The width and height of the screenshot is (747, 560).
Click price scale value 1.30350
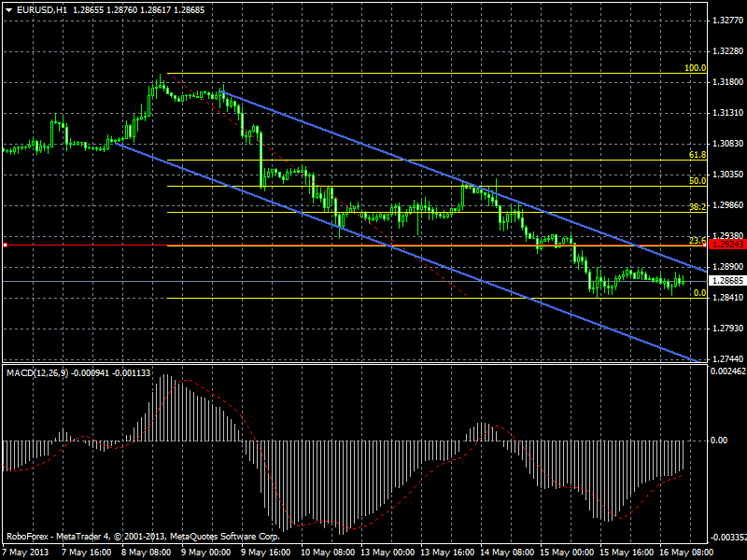tap(728, 175)
